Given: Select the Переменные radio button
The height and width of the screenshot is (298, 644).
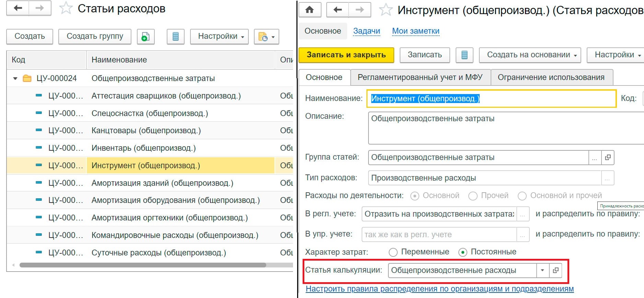Looking at the screenshot, I should tap(393, 252).
